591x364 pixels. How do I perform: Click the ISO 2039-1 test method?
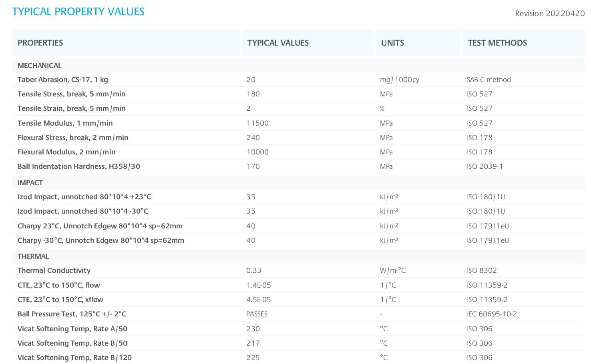click(484, 166)
